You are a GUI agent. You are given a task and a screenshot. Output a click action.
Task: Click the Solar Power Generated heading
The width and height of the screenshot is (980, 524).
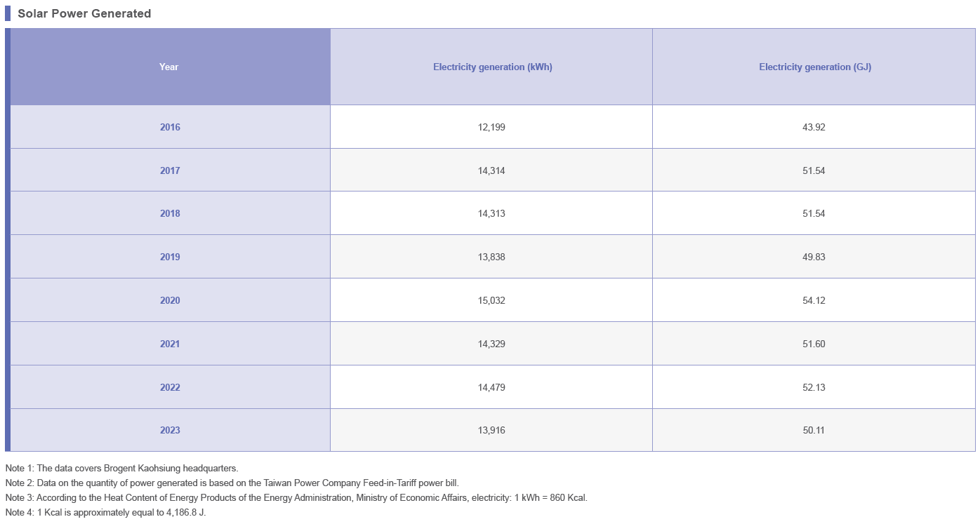(84, 13)
